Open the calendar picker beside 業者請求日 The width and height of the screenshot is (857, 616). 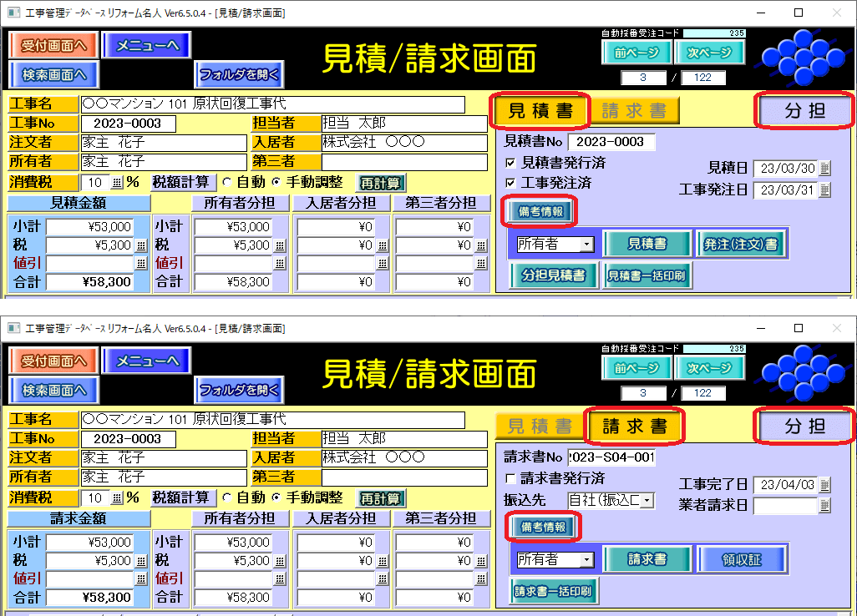[x=825, y=506]
